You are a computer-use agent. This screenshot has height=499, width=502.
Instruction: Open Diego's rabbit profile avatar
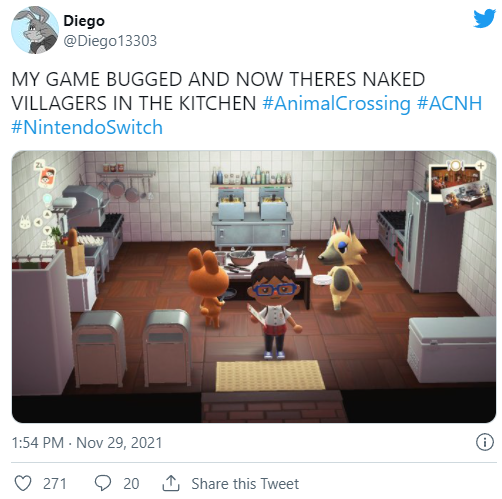click(35, 30)
